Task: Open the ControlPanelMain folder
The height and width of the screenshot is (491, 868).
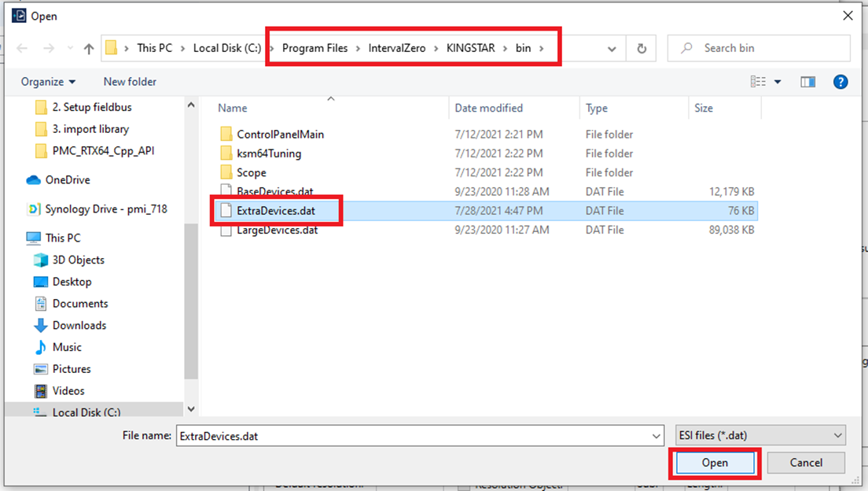Action: click(x=280, y=135)
